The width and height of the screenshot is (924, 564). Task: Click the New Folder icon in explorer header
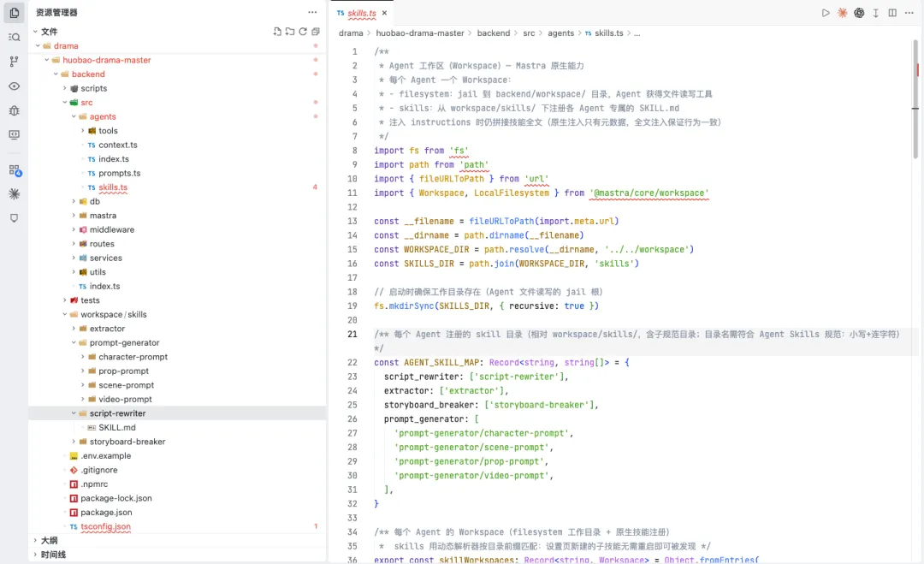pyautogui.click(x=290, y=31)
